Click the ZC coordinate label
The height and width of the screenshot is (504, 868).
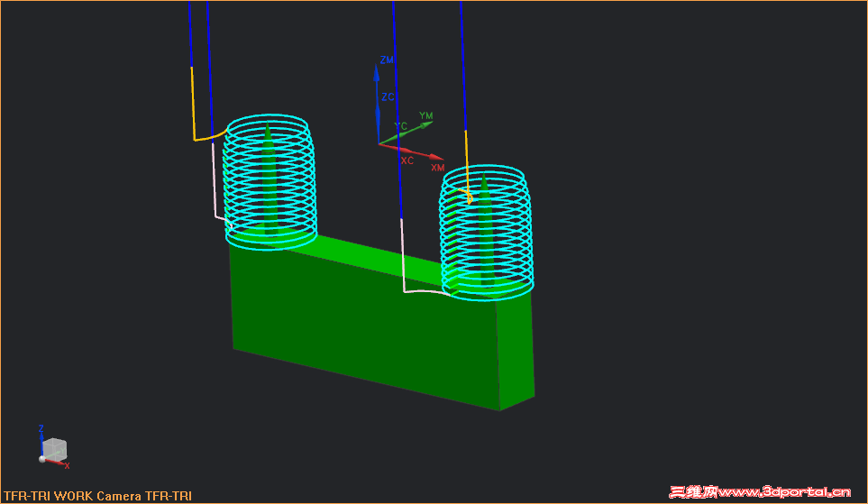click(x=388, y=97)
